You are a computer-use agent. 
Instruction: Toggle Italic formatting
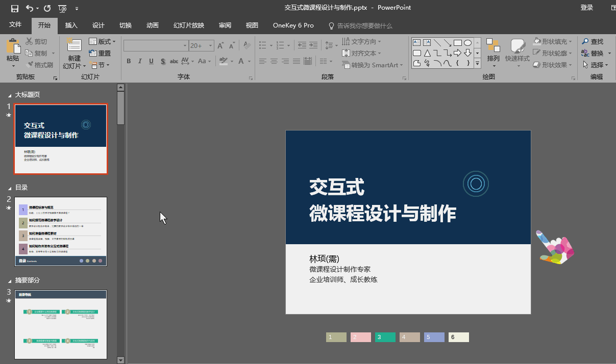point(140,61)
